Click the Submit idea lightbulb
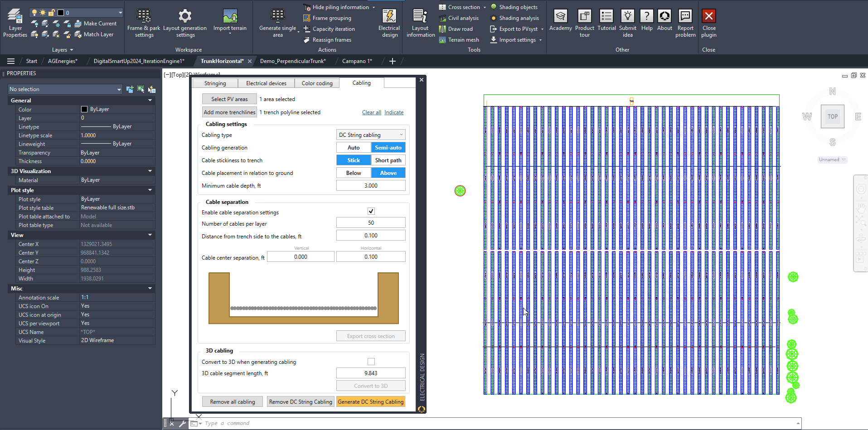 [x=628, y=16]
